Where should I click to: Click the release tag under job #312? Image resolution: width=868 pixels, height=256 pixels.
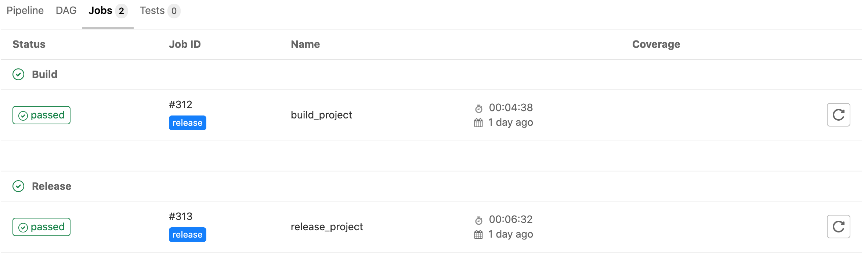(x=188, y=123)
